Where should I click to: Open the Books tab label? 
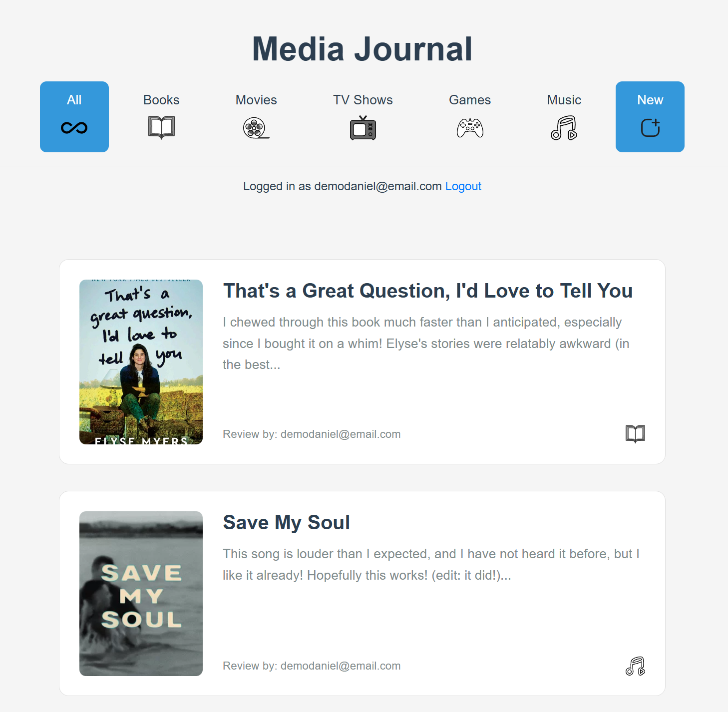point(161,100)
